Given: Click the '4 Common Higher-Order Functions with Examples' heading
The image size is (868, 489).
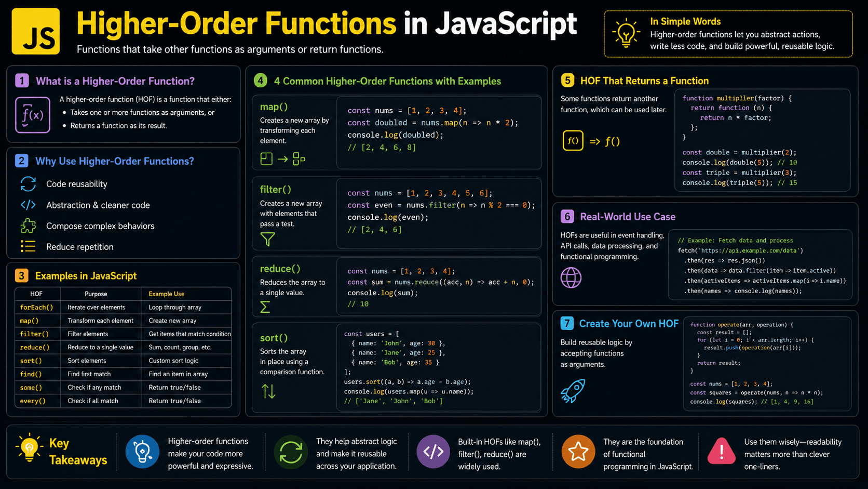Looking at the screenshot, I should (387, 81).
